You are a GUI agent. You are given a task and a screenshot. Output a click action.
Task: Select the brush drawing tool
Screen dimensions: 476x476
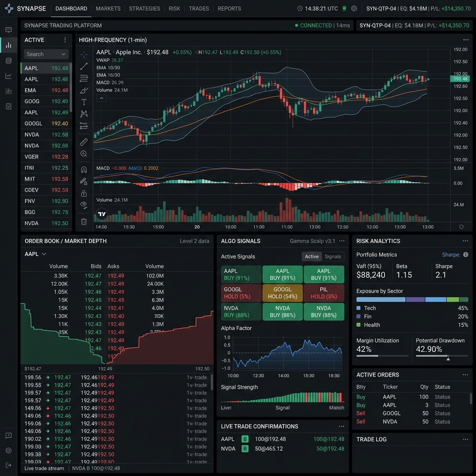pyautogui.click(x=84, y=90)
